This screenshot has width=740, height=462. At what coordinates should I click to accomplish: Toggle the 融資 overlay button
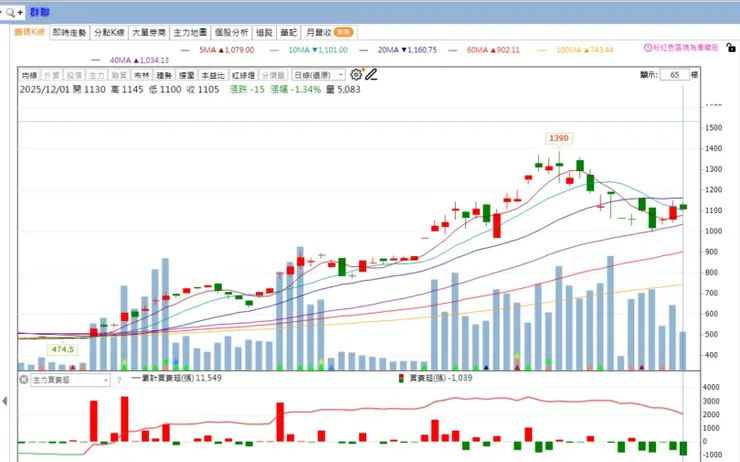pos(119,75)
